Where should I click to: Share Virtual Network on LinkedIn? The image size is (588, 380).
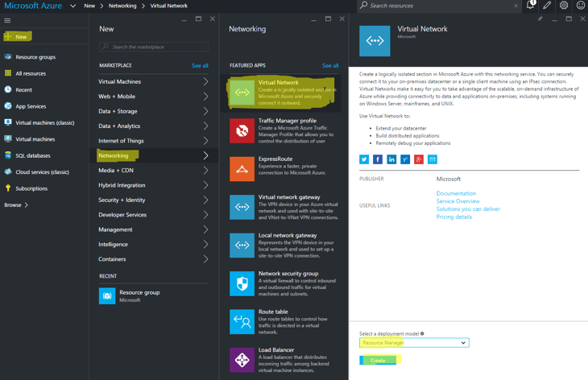[391, 159]
